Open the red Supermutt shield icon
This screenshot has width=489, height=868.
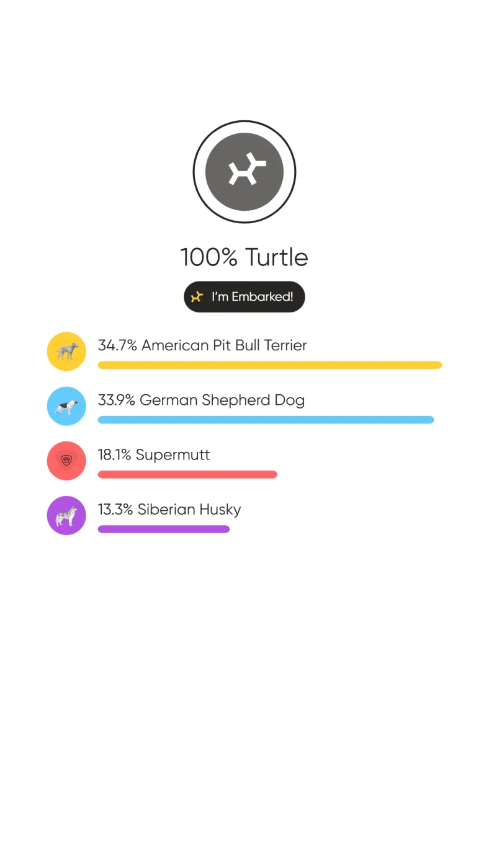(66, 461)
